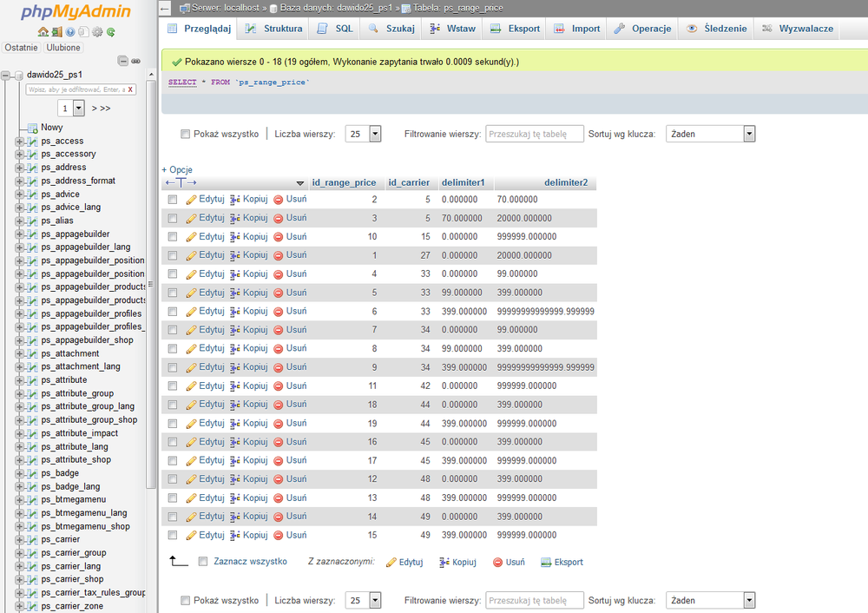Viewport: 868px width, 613px height.
Task: Click the Ulubione button
Action: tap(63, 48)
